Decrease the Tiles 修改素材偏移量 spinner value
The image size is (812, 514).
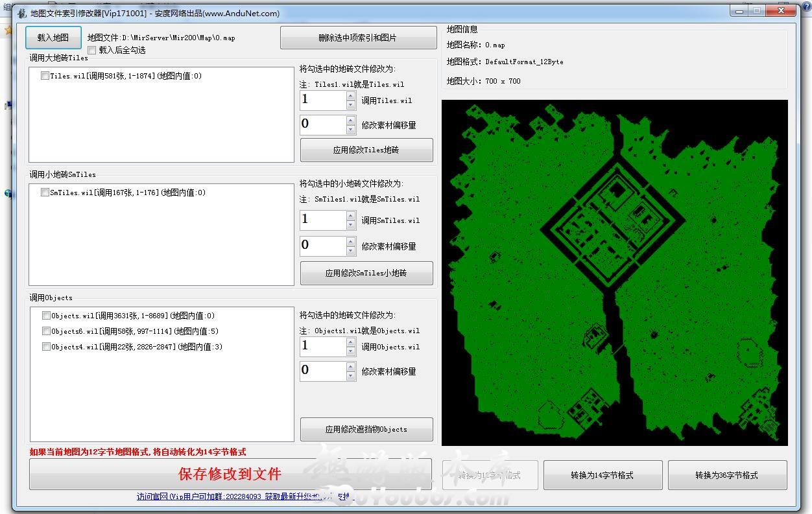(351, 129)
